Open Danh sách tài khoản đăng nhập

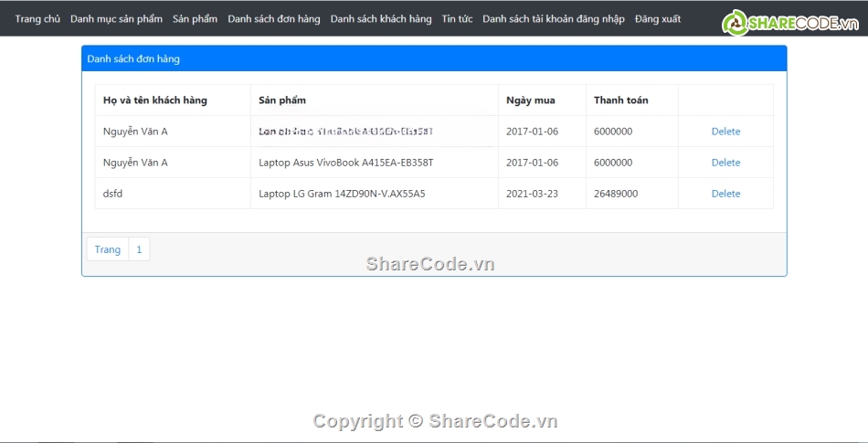(554, 19)
